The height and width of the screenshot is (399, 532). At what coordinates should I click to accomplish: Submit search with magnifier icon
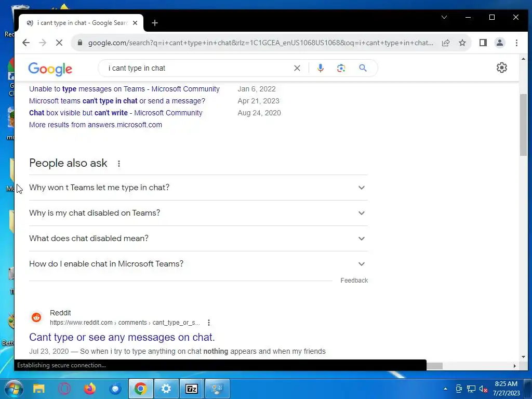(x=363, y=68)
